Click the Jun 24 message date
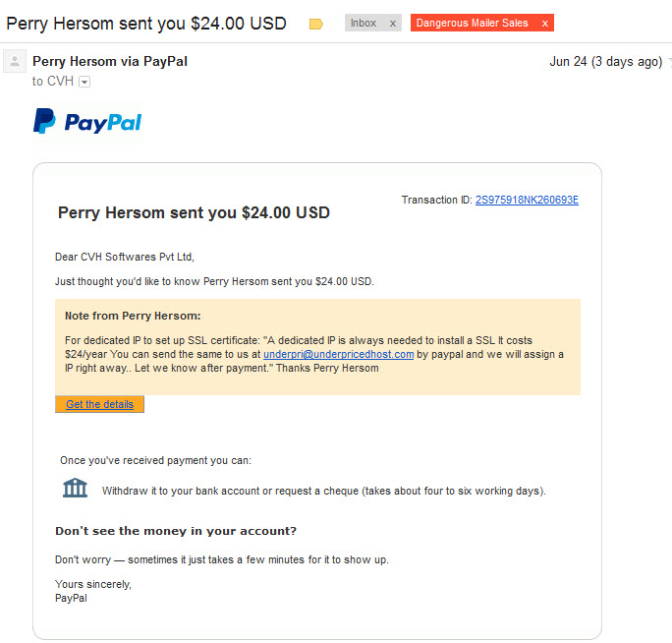This screenshot has width=672, height=643. 605,62
